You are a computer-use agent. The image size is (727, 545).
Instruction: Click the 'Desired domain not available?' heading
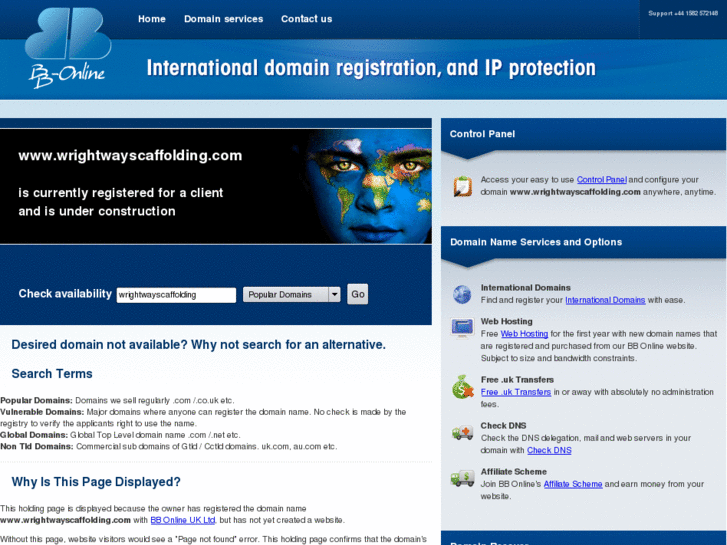[x=198, y=345]
